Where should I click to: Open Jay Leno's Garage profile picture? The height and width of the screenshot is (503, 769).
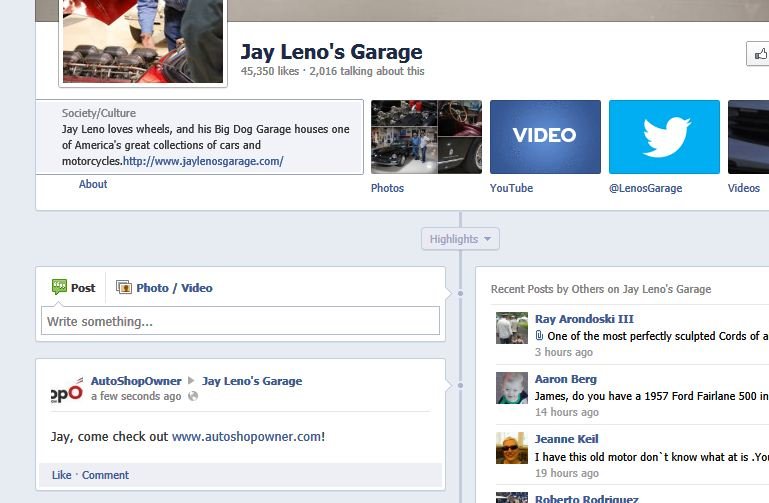click(x=143, y=42)
